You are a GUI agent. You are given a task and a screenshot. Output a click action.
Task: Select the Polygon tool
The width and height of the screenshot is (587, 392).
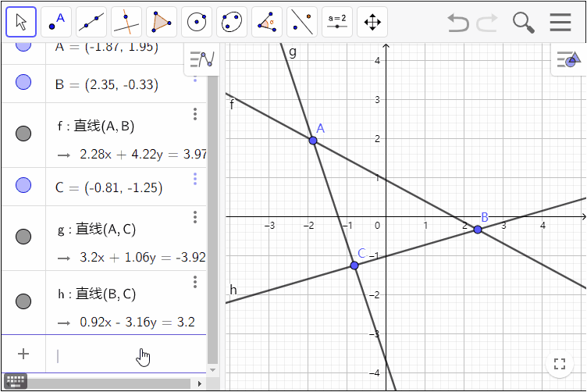pyautogui.click(x=162, y=22)
